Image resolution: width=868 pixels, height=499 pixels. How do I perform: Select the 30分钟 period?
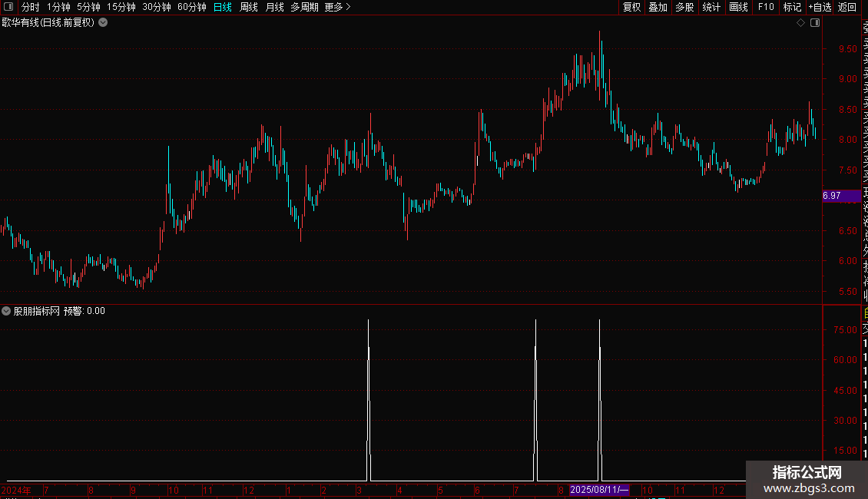pos(157,7)
